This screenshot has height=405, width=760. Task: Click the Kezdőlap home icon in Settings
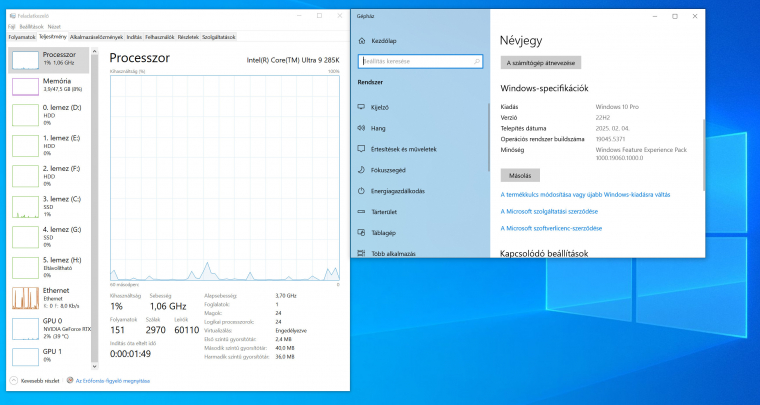[x=361, y=41]
